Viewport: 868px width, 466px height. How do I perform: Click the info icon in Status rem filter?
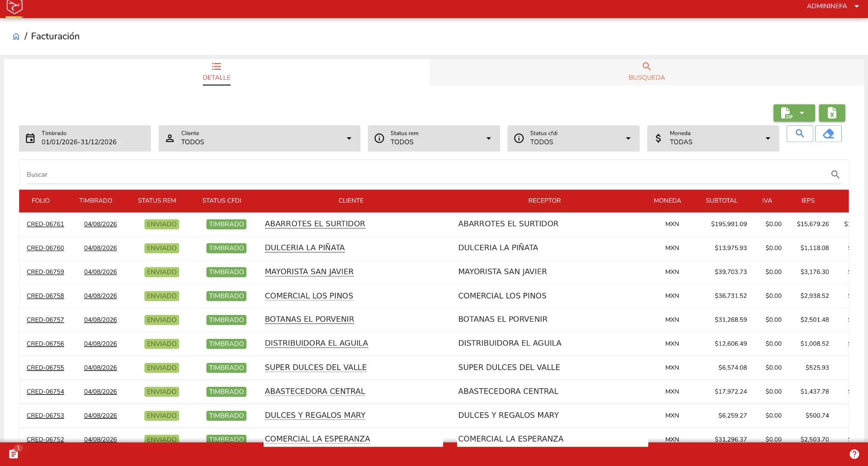tap(379, 138)
